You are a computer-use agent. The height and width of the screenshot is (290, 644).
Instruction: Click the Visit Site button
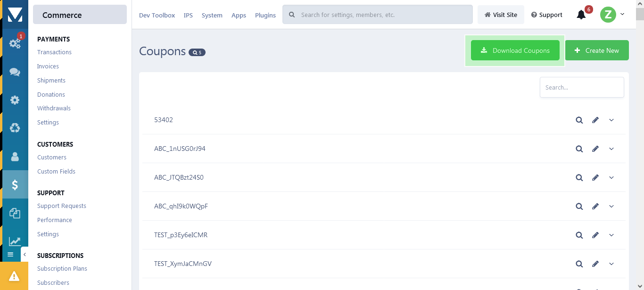point(501,15)
